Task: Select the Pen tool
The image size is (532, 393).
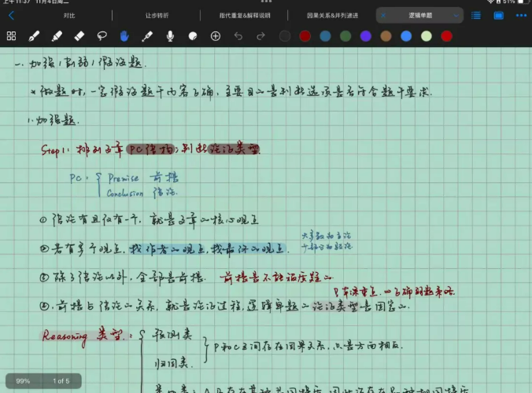Action: pos(34,36)
